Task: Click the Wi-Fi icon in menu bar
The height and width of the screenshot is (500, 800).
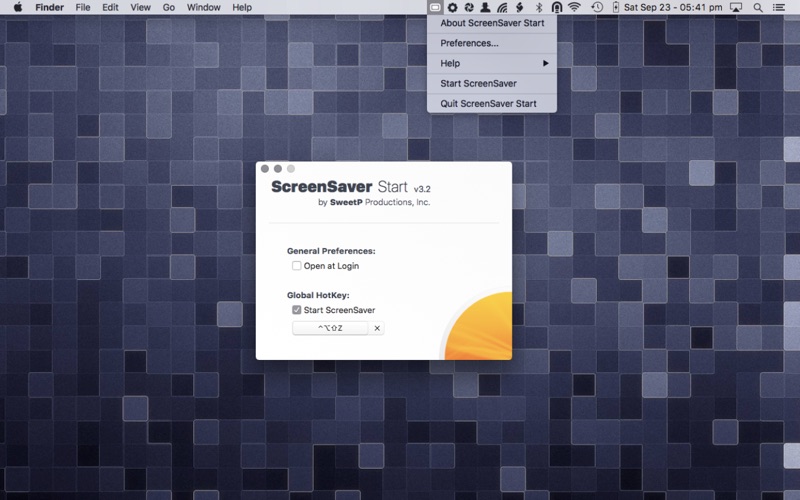Action: [x=574, y=7]
